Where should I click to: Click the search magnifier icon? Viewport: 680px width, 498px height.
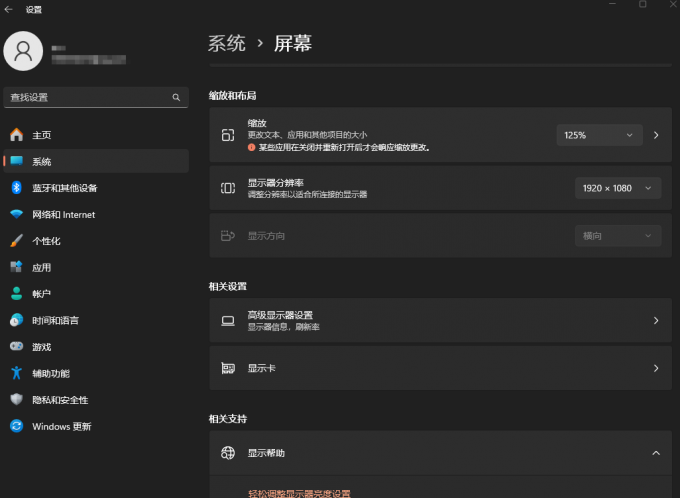(176, 97)
